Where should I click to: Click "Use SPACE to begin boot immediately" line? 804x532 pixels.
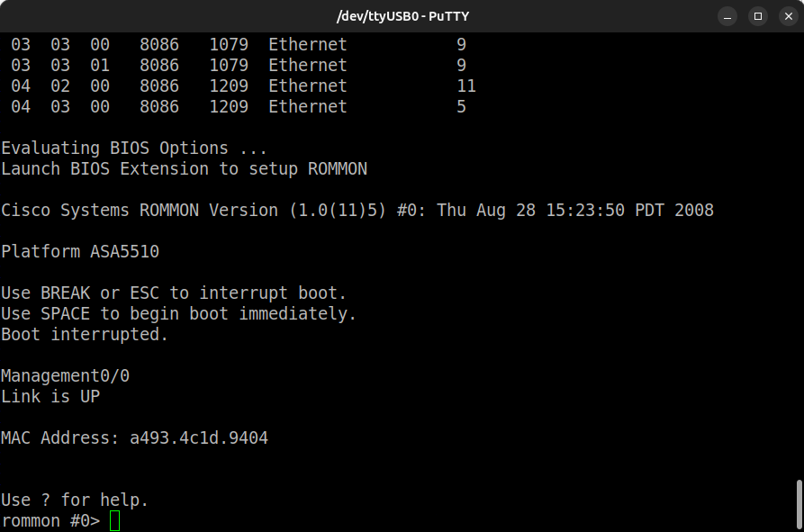(179, 314)
